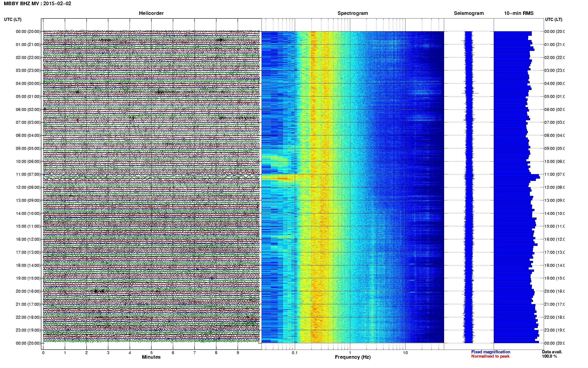588x368 pixels.
Task: Select the 'Helicorder' panel heading
Action: 151,13
